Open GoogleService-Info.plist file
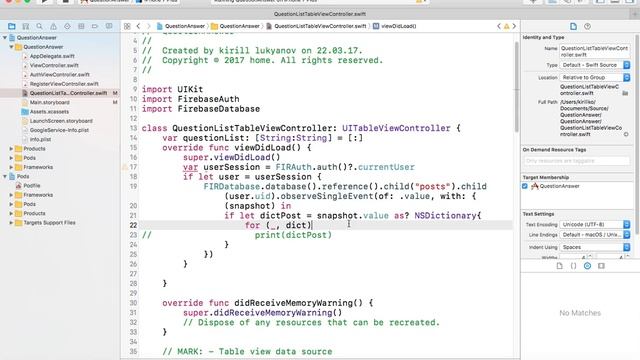 (x=59, y=130)
